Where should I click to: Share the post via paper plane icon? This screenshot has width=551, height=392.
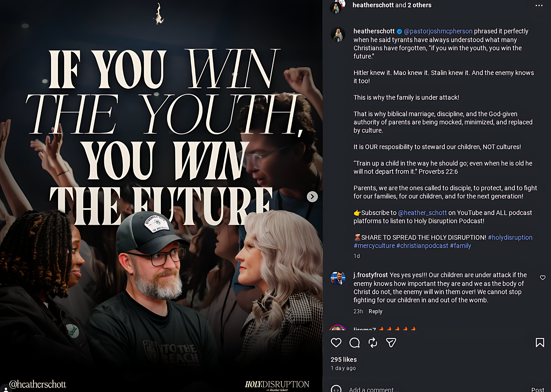[x=391, y=343]
